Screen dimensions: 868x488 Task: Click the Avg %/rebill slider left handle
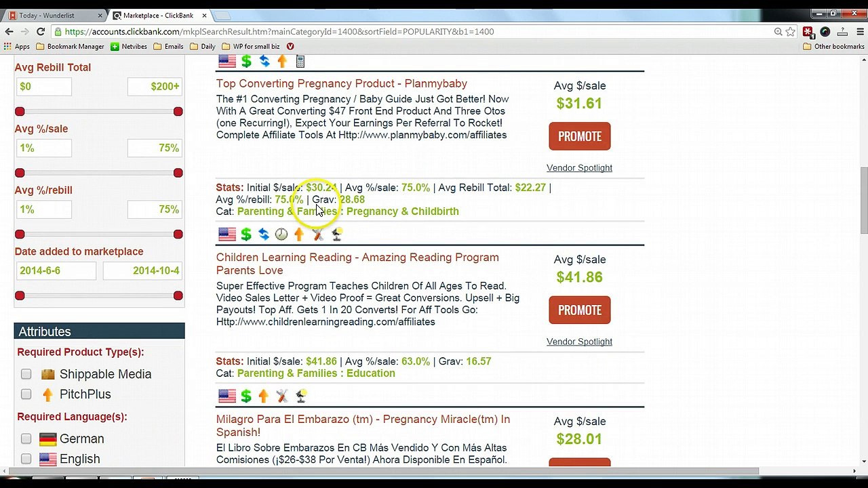pyautogui.click(x=20, y=235)
